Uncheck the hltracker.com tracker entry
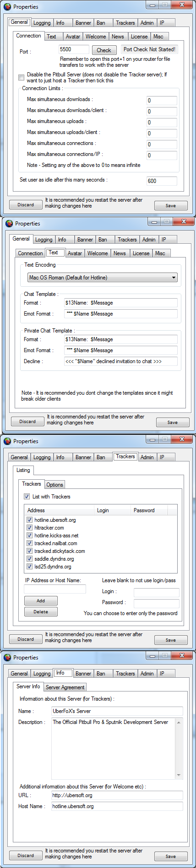196x868 pixels. pos(29,528)
